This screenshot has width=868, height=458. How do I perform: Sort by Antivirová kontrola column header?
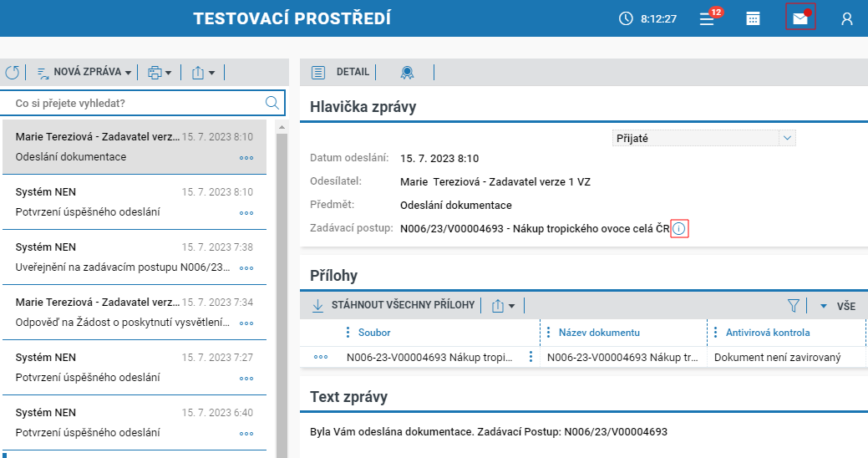click(768, 333)
